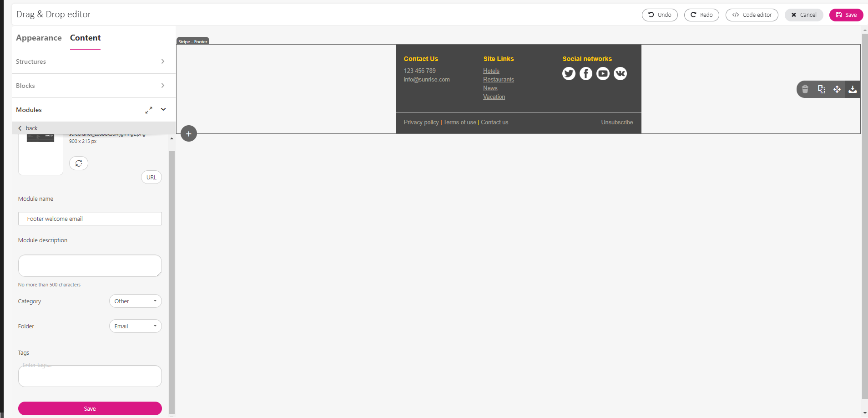This screenshot has width=868, height=418.
Task: Select the Content tab
Action: coord(85,38)
